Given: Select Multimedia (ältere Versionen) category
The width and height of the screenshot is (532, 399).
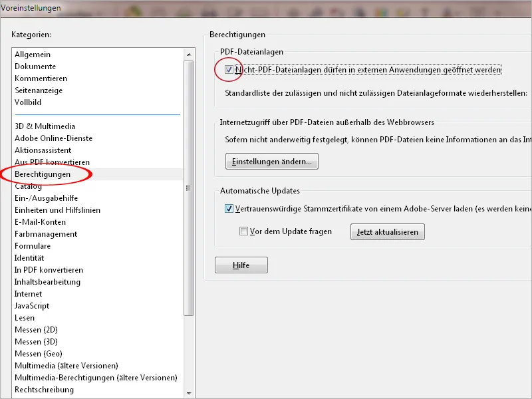Looking at the screenshot, I should 66,366.
